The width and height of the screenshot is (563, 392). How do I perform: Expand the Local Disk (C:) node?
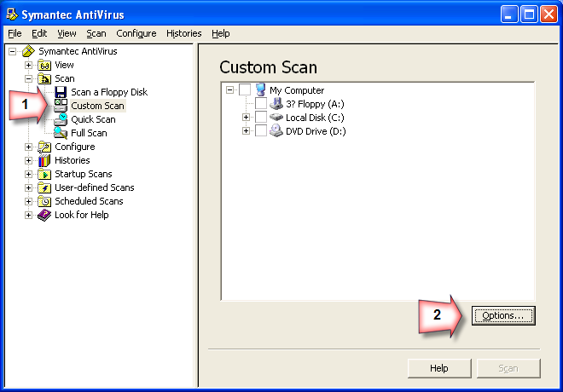[246, 118]
